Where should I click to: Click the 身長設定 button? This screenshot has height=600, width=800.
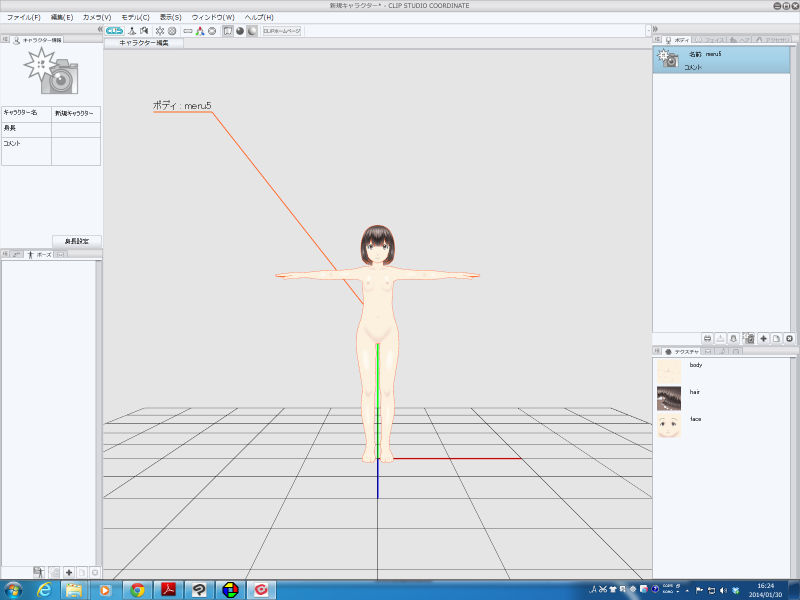pyautogui.click(x=76, y=241)
